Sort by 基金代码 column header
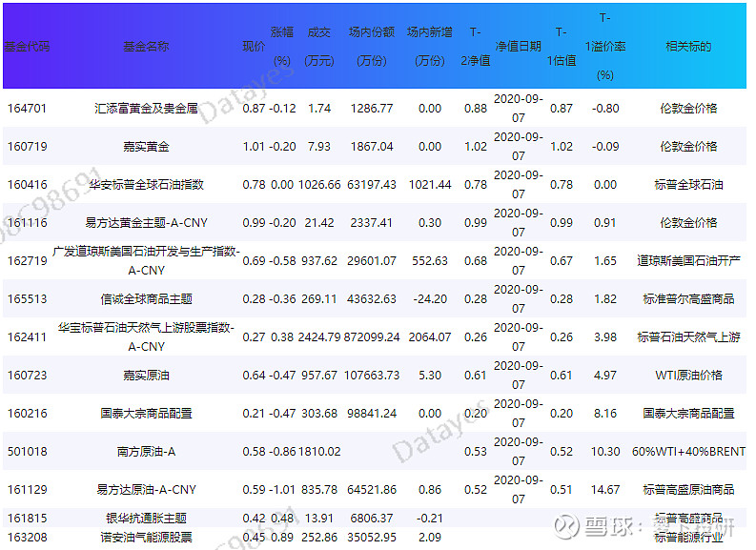The width and height of the screenshot is (756, 550). [27, 46]
